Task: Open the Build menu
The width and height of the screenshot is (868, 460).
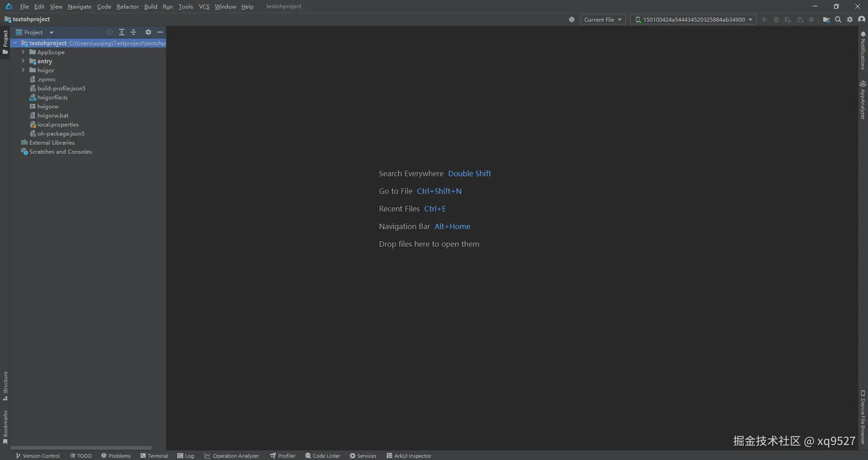Action: pyautogui.click(x=151, y=6)
